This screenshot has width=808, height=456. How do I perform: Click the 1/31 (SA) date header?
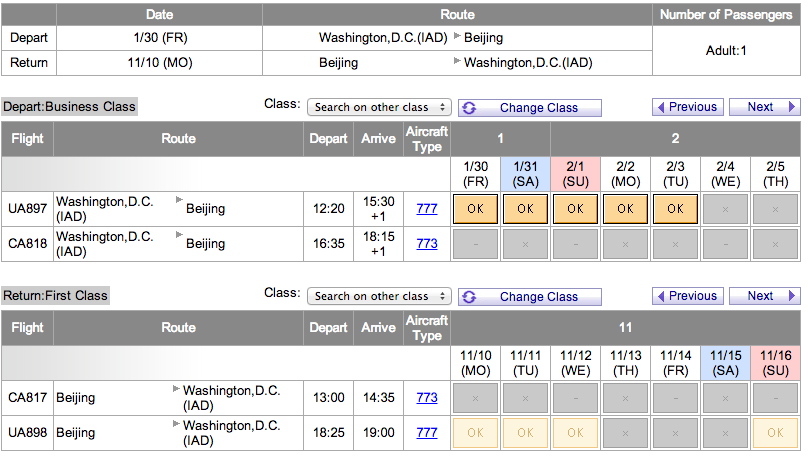(526, 174)
